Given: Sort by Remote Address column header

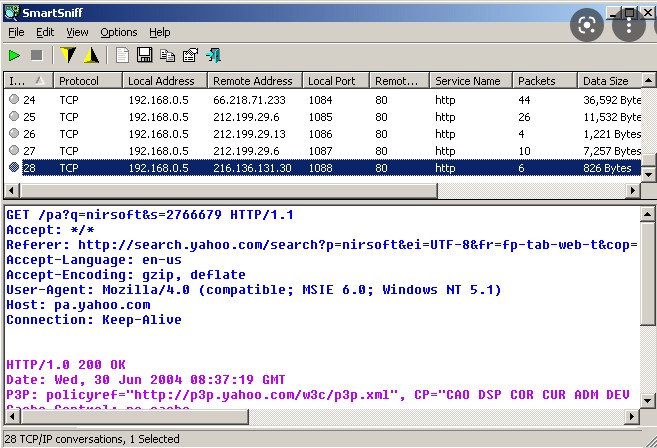Looking at the screenshot, I should point(255,80).
